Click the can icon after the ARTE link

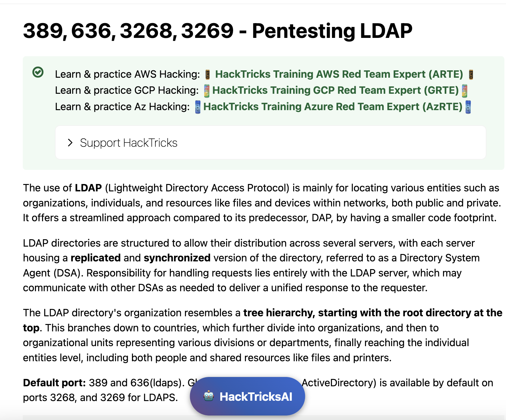[471, 74]
